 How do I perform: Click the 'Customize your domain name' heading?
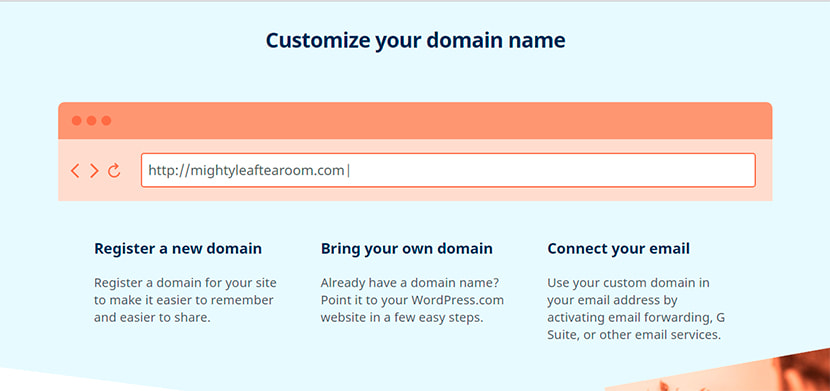(416, 41)
